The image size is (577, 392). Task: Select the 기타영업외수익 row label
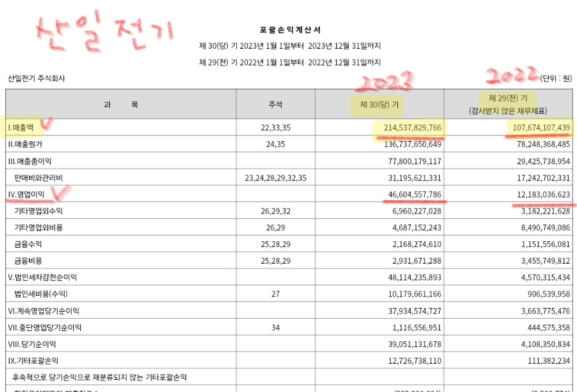39,211
